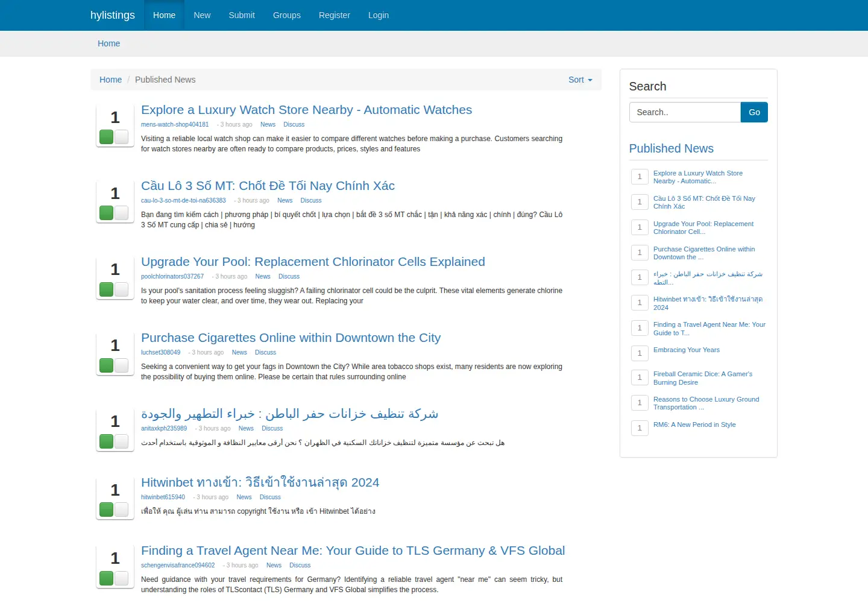The image size is (868, 603).
Task: Vote up the Upgrade Your Pool story
Action: (107, 289)
